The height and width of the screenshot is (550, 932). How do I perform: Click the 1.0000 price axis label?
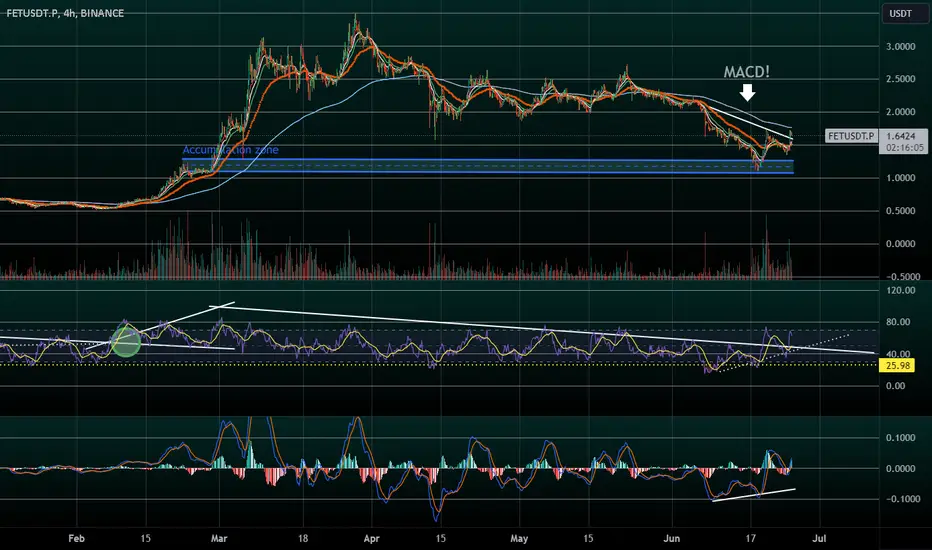900,178
